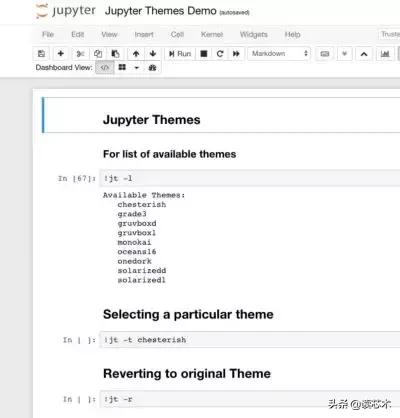This screenshot has height=418, width=400.
Task: Click the autosaved status text
Action: (x=234, y=13)
